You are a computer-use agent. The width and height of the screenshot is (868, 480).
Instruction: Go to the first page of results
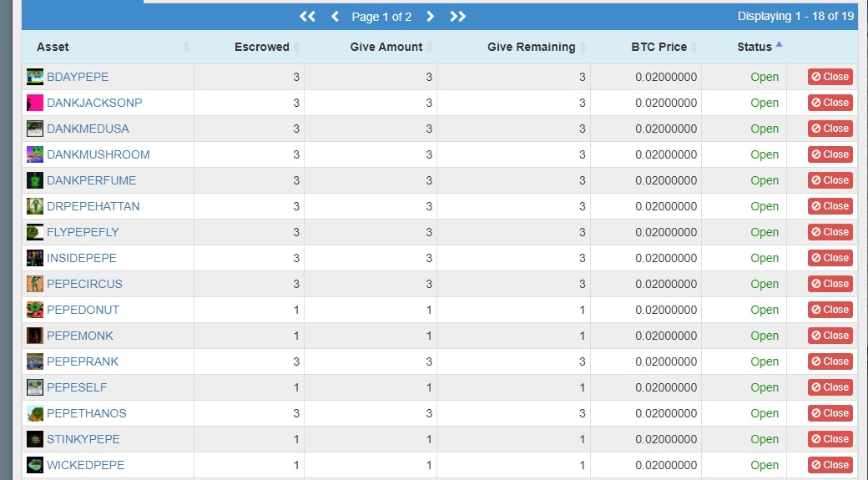pos(307,17)
